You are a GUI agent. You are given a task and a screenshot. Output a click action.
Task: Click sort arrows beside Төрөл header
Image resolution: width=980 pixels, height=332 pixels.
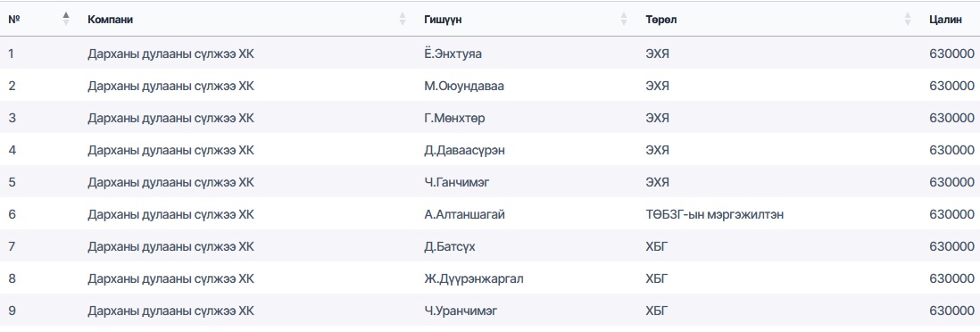pyautogui.click(x=908, y=20)
